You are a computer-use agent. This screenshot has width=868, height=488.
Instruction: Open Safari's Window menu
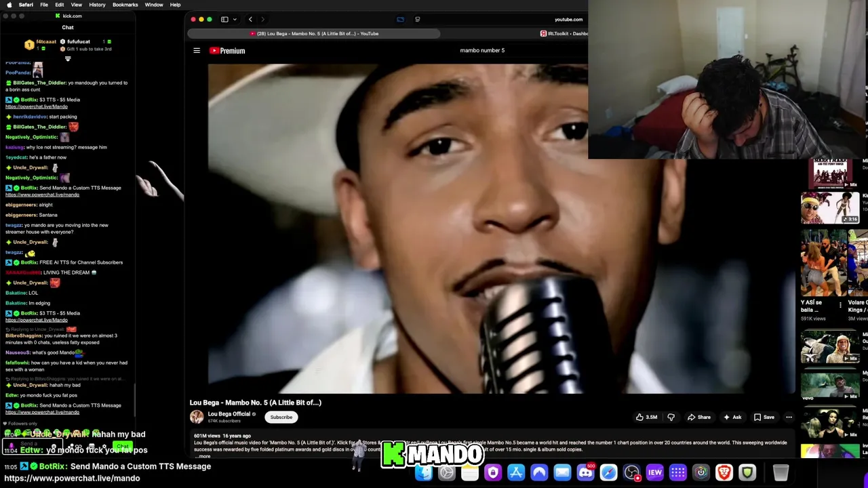click(x=154, y=5)
